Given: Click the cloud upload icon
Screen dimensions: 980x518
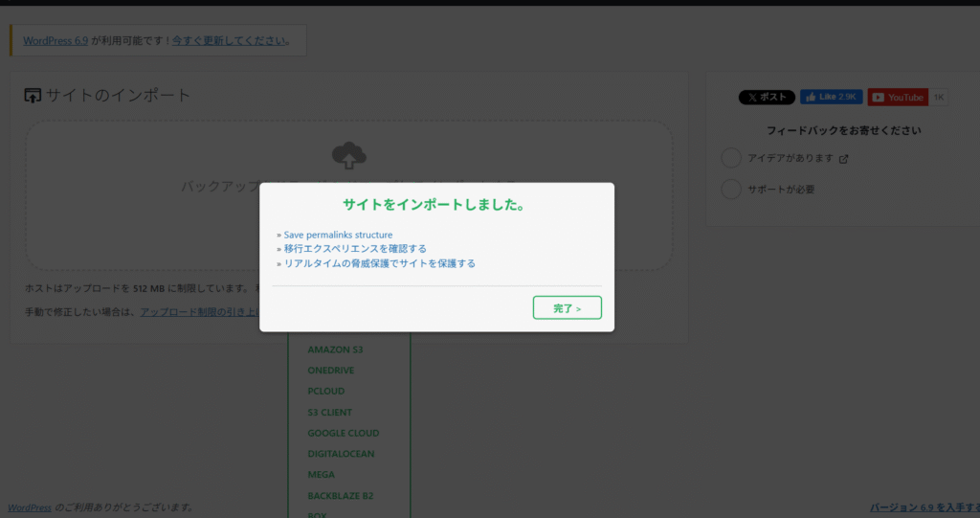Looking at the screenshot, I should tap(349, 155).
